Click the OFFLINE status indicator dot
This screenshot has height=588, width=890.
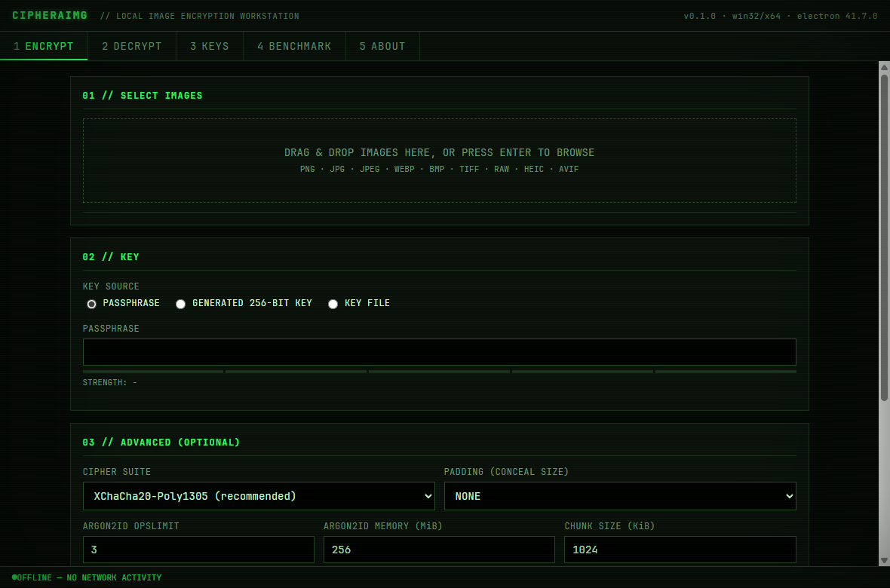click(14, 577)
